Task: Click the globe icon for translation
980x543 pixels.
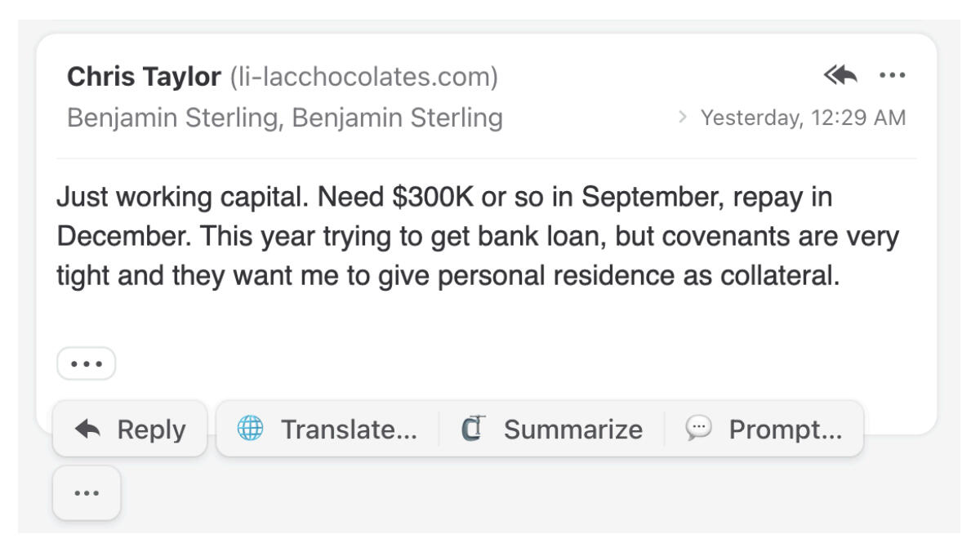Action: click(x=250, y=429)
